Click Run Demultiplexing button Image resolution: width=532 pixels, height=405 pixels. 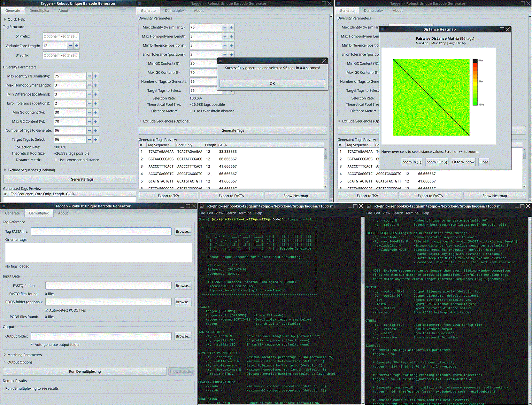click(85, 371)
